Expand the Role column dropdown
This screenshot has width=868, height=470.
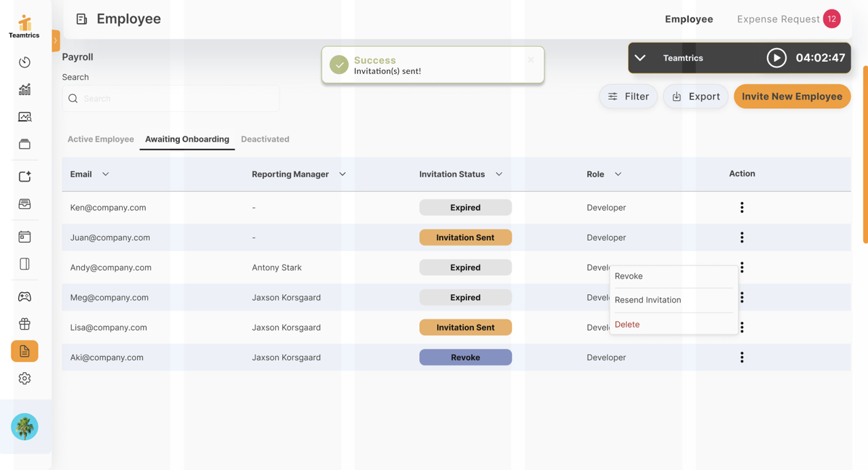(618, 174)
